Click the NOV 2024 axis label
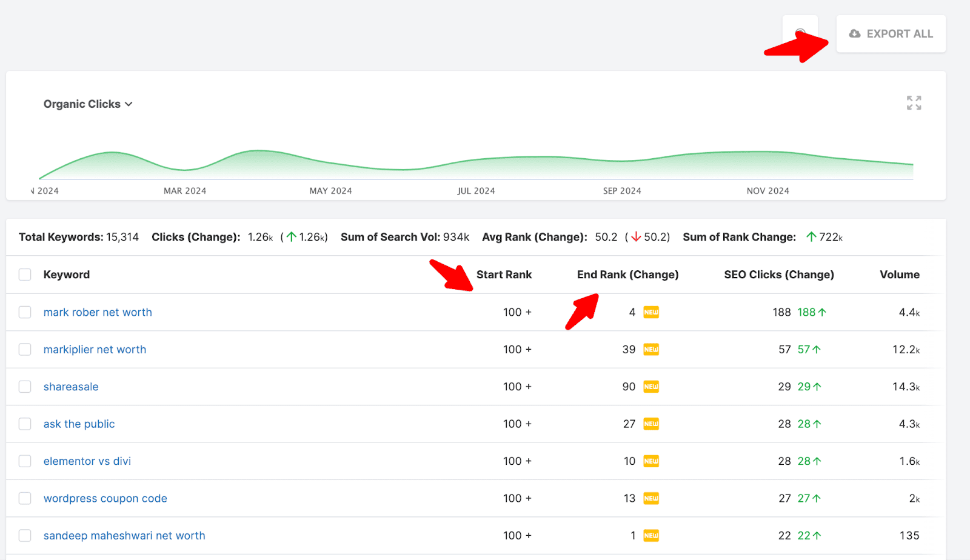The height and width of the screenshot is (560, 970). point(768,191)
